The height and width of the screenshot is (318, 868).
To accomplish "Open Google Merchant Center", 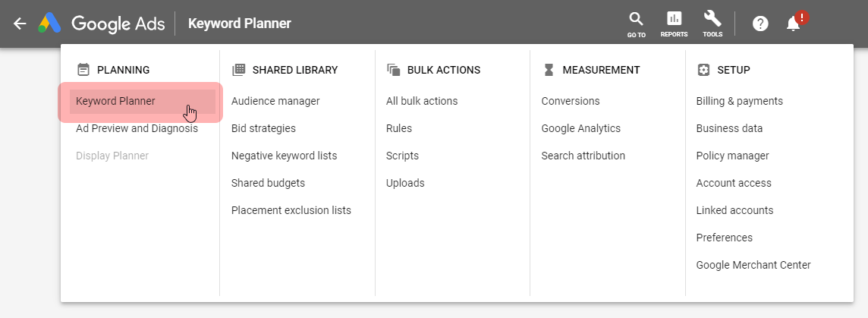I will pyautogui.click(x=753, y=265).
